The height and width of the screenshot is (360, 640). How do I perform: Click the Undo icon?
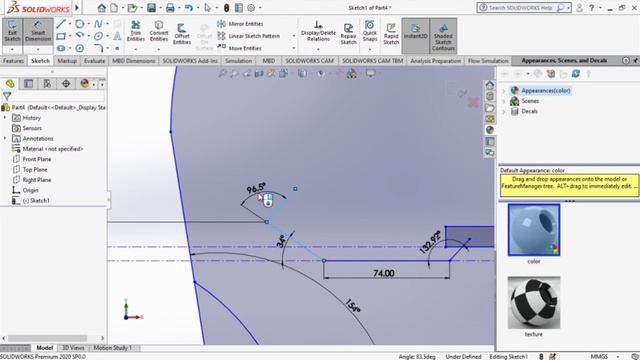188,7
